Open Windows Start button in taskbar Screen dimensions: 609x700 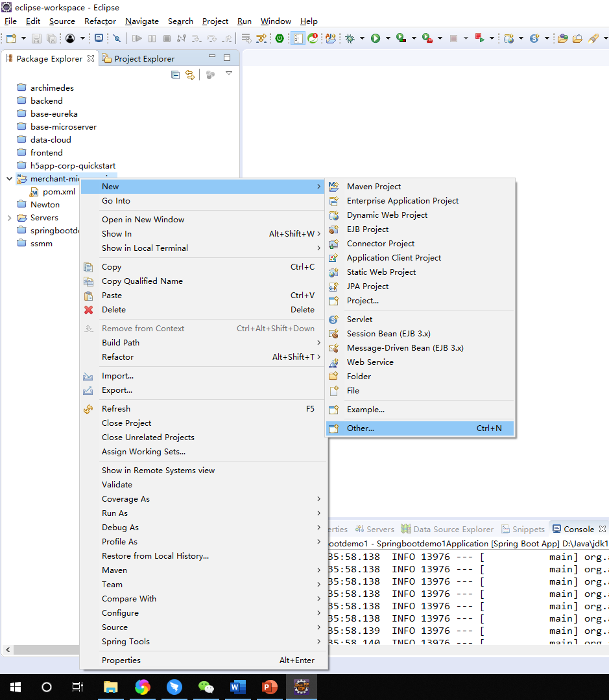click(16, 686)
